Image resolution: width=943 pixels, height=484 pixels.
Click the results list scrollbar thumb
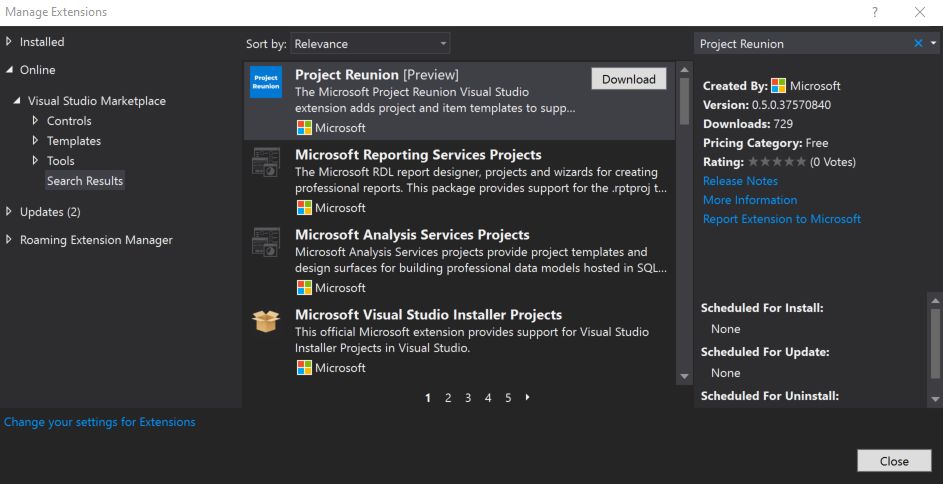point(684,101)
